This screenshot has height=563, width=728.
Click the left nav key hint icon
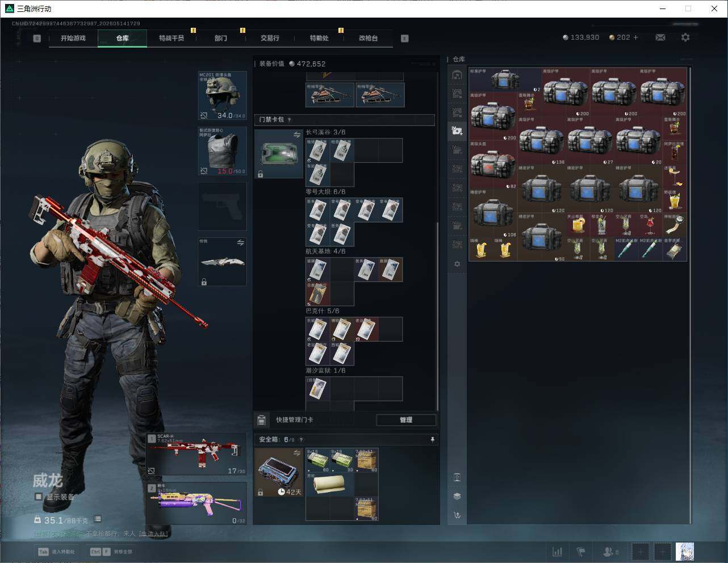pyautogui.click(x=37, y=39)
